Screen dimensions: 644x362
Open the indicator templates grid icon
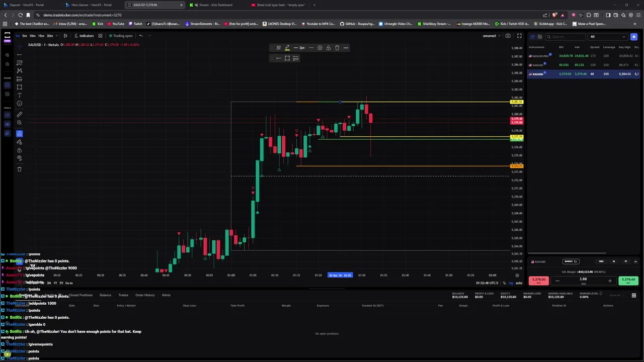[100, 36]
